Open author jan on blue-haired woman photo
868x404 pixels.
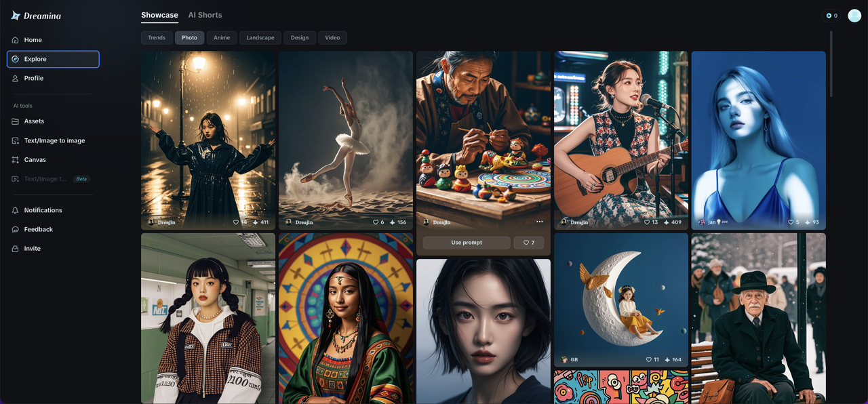click(713, 222)
